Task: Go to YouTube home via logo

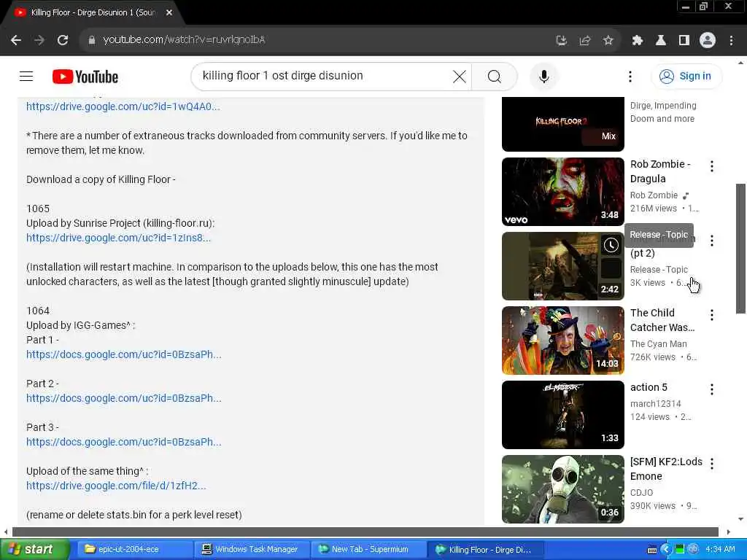Action: 85,77
